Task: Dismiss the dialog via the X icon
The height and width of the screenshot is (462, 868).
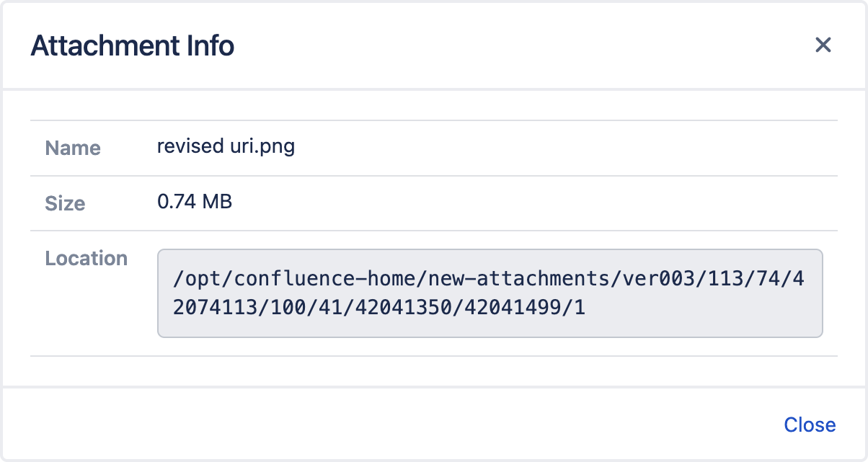Action: click(823, 45)
